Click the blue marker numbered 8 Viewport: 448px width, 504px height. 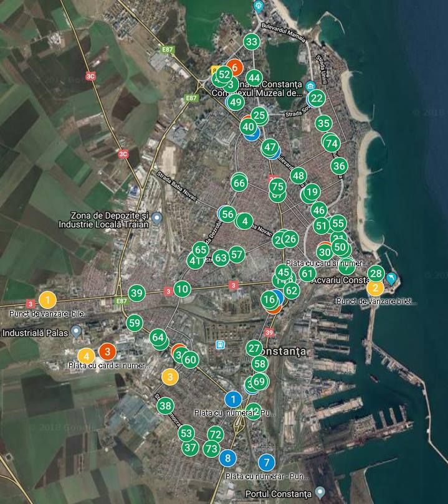point(227,458)
